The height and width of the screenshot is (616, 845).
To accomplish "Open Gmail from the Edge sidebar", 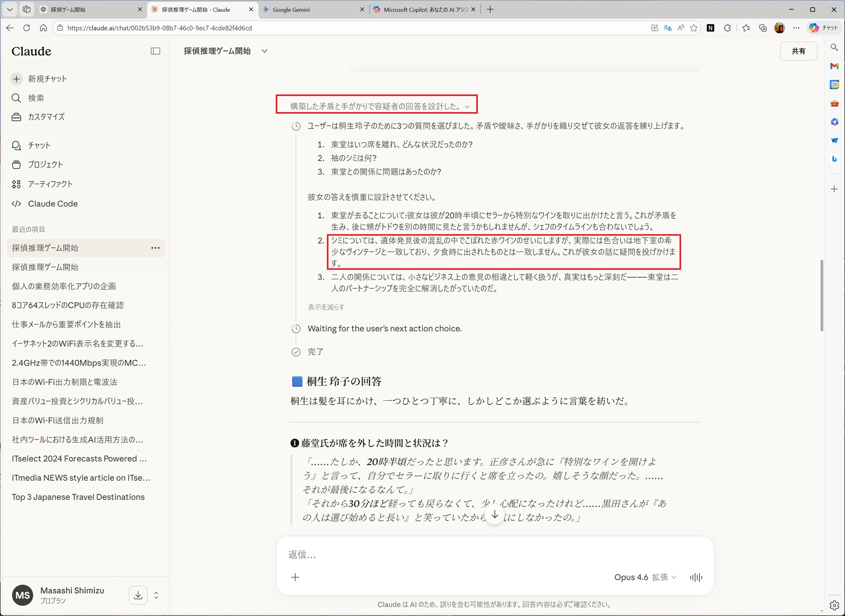I will tap(834, 66).
